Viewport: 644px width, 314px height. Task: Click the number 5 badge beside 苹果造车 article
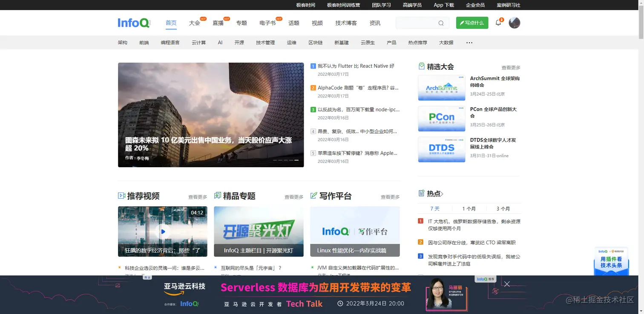(x=313, y=153)
